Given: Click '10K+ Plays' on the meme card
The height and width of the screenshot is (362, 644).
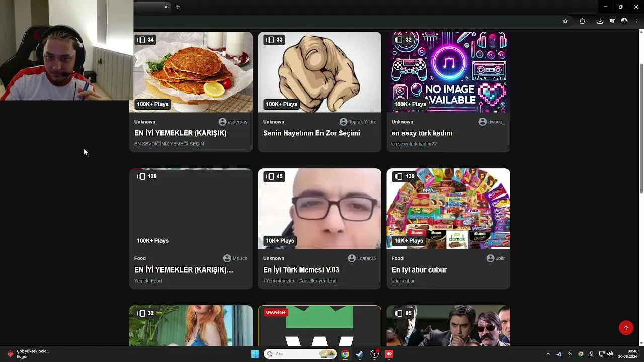Looking at the screenshot, I should [x=280, y=241].
